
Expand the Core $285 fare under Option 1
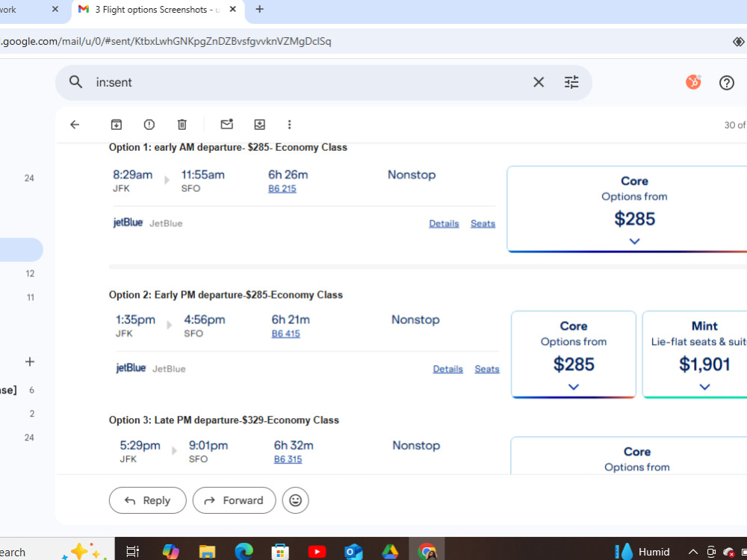[x=634, y=241]
